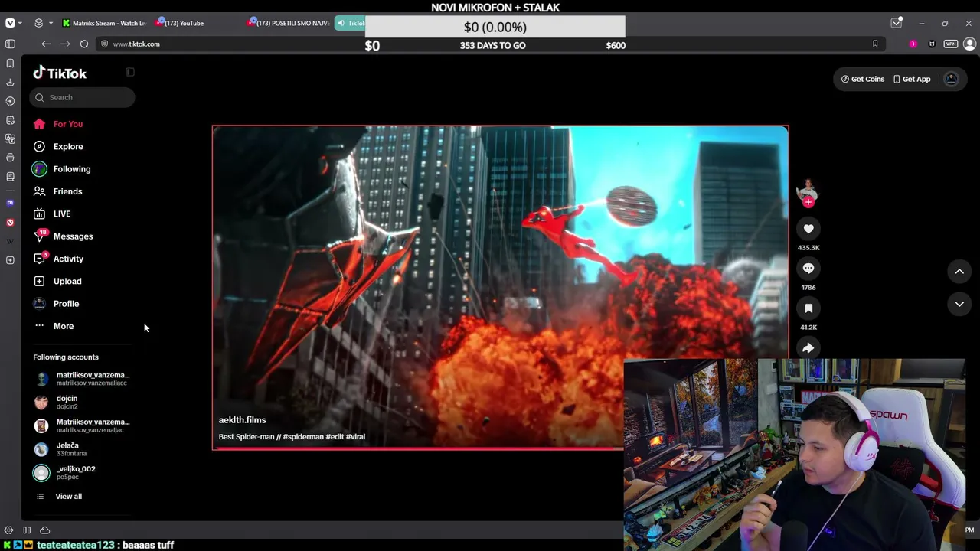Open dojcin followed account
This screenshot has width=980, height=551.
click(57, 402)
